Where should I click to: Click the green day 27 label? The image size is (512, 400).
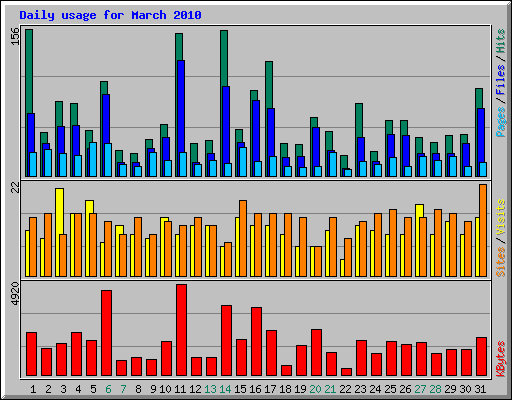click(x=420, y=389)
